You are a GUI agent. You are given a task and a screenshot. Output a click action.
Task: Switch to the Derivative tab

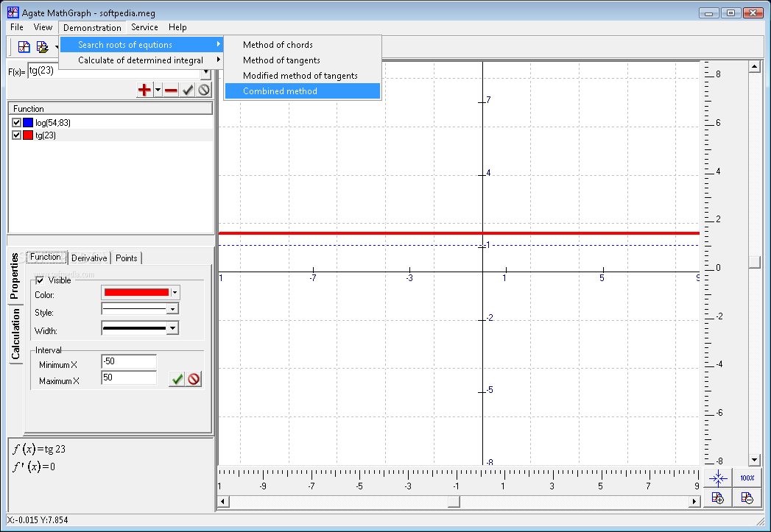coord(89,258)
